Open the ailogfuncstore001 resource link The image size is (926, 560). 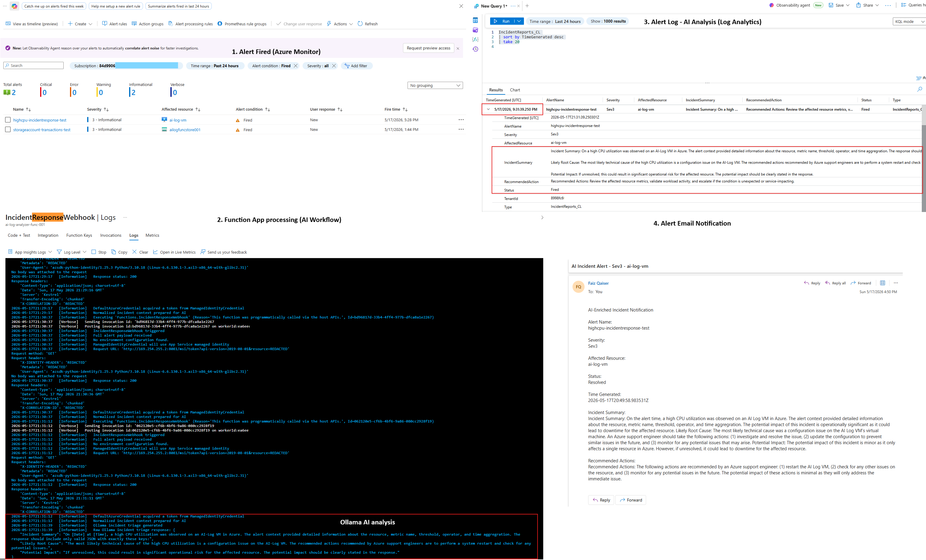[x=185, y=130]
